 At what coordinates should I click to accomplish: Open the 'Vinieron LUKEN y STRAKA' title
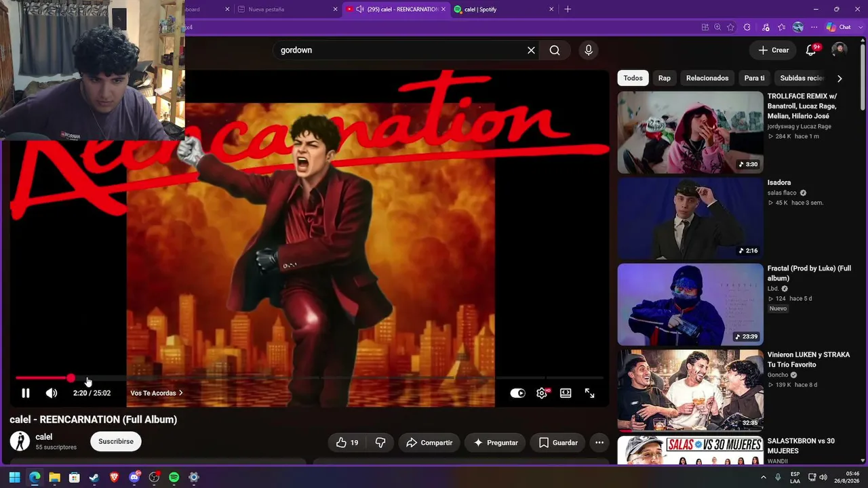tap(808, 360)
